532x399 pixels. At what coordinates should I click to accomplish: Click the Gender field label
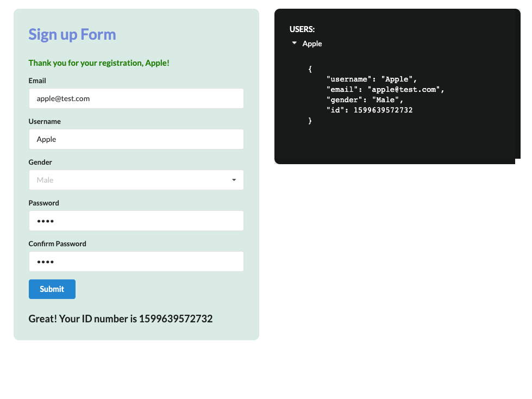tap(40, 162)
